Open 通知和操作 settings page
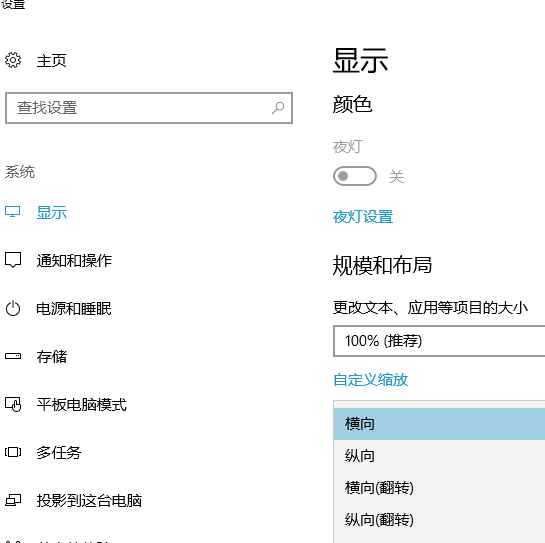The height and width of the screenshot is (543, 545). coord(74,261)
